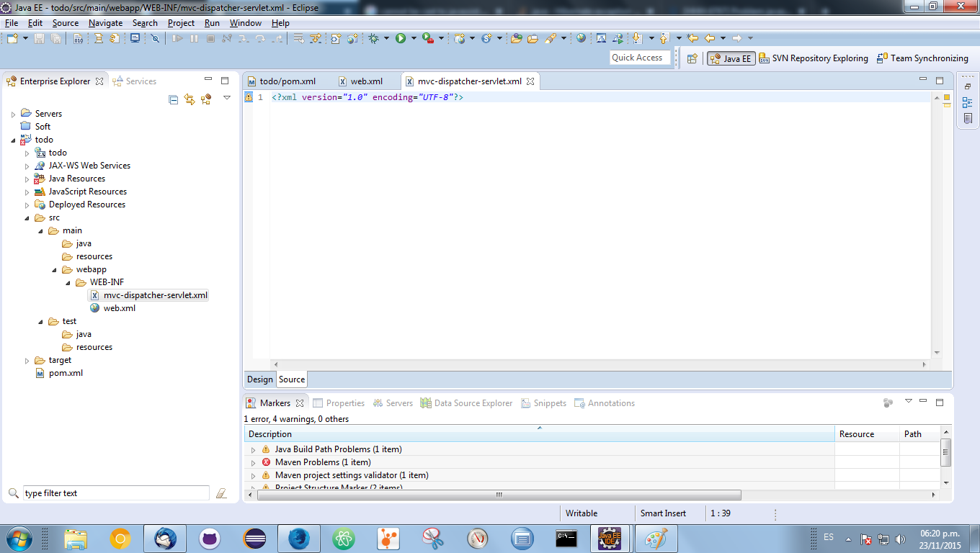Open the Run dropdown arrow
This screenshot has height=553, width=980.
[414, 38]
